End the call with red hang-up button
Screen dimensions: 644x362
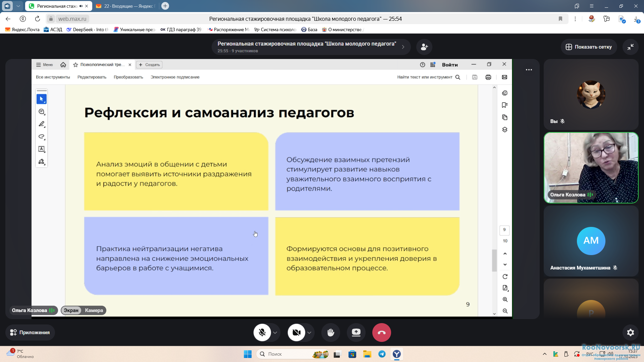tap(381, 333)
